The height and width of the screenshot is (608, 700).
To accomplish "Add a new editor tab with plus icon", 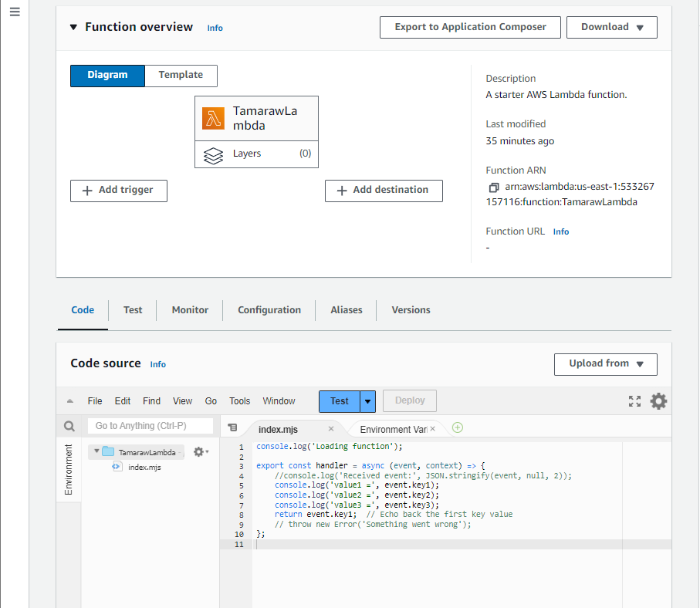I will [458, 428].
